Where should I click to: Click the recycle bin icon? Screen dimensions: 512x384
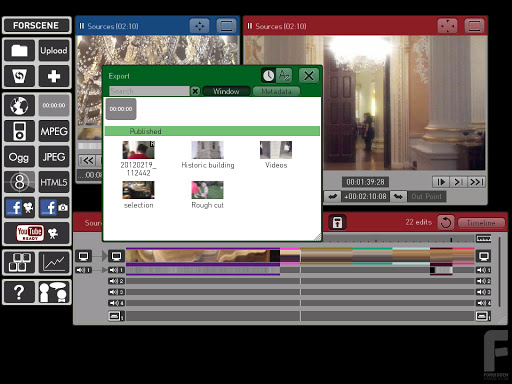[19, 76]
